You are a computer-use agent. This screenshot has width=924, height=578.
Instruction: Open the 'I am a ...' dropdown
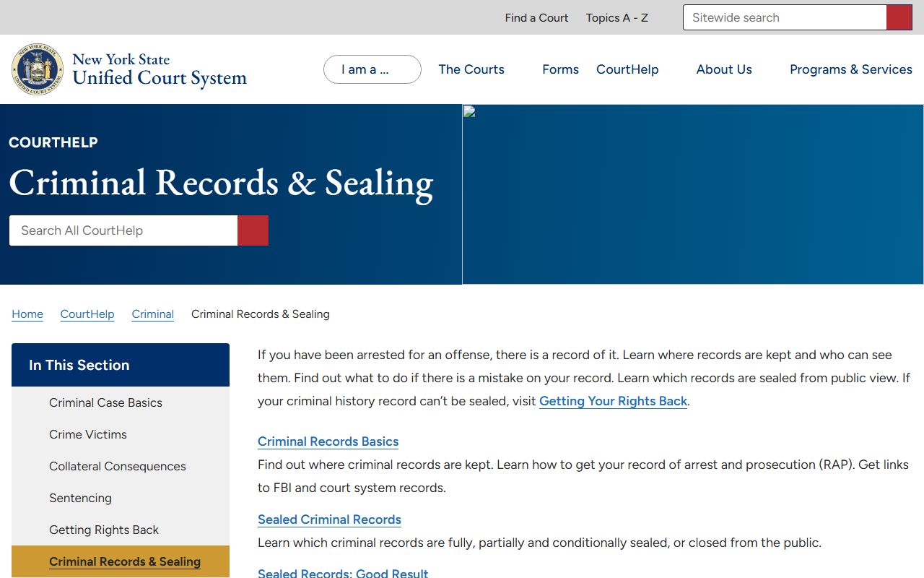[372, 69]
